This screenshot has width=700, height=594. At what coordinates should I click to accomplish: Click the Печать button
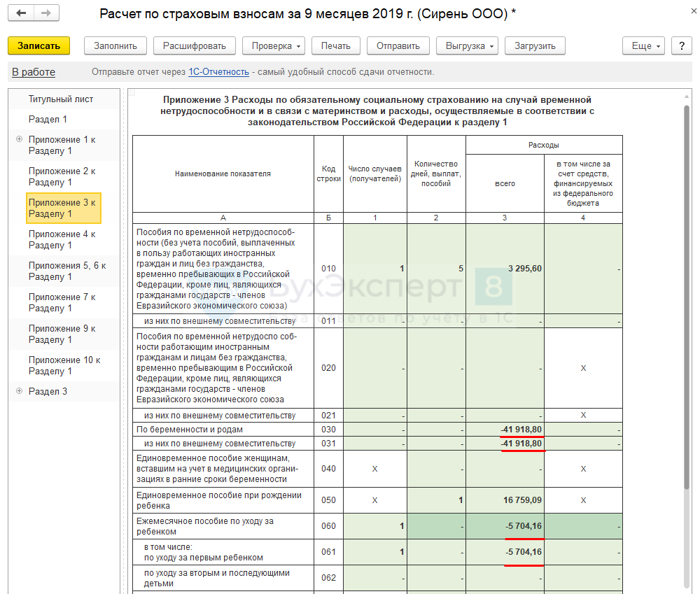(336, 45)
